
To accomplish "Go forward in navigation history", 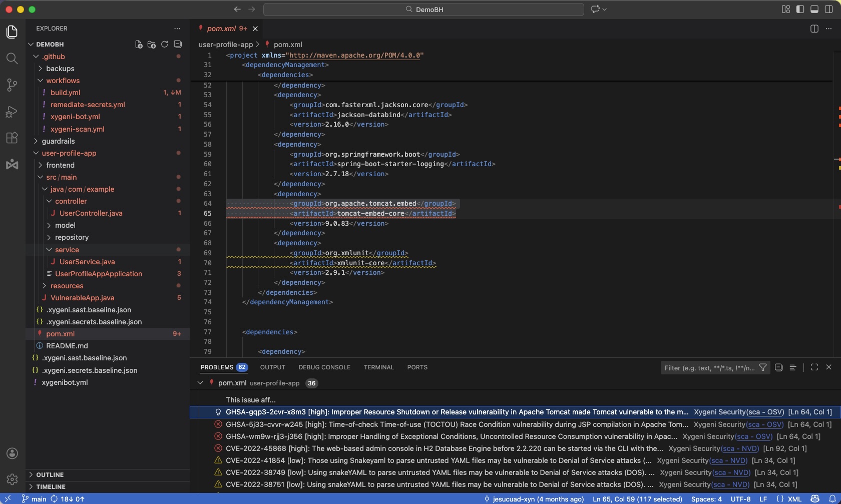I will coord(252,9).
